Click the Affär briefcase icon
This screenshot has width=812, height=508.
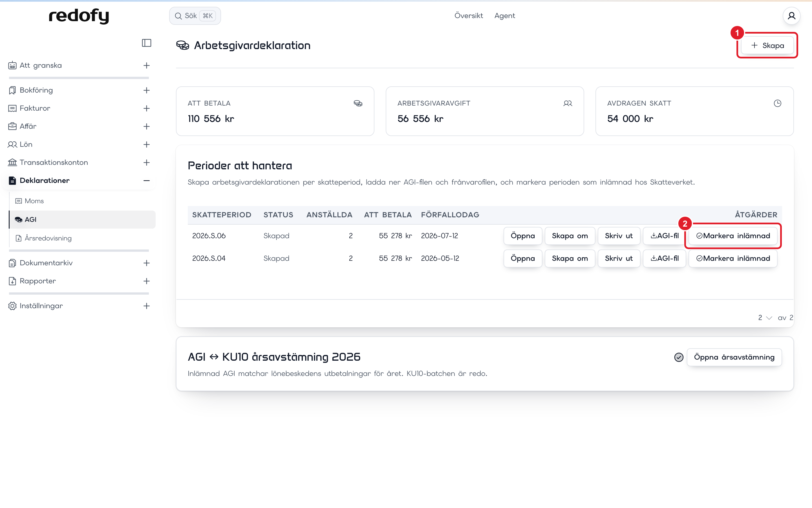(x=12, y=126)
